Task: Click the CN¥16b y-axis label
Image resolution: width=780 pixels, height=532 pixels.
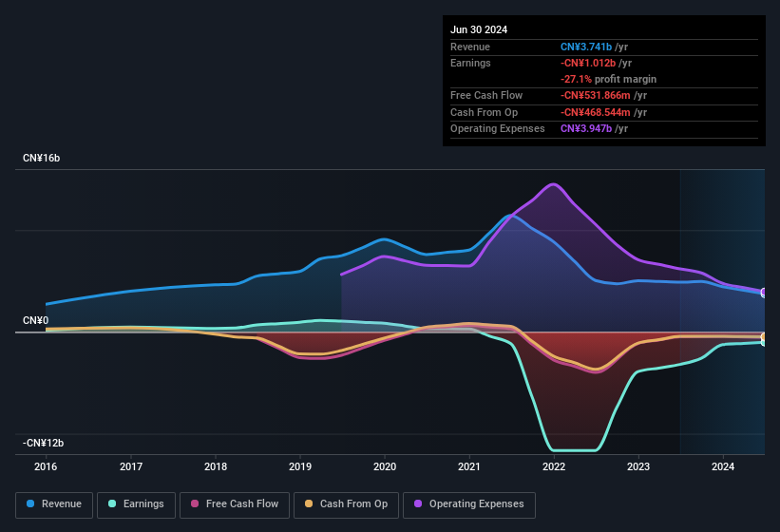Action: click(41, 158)
